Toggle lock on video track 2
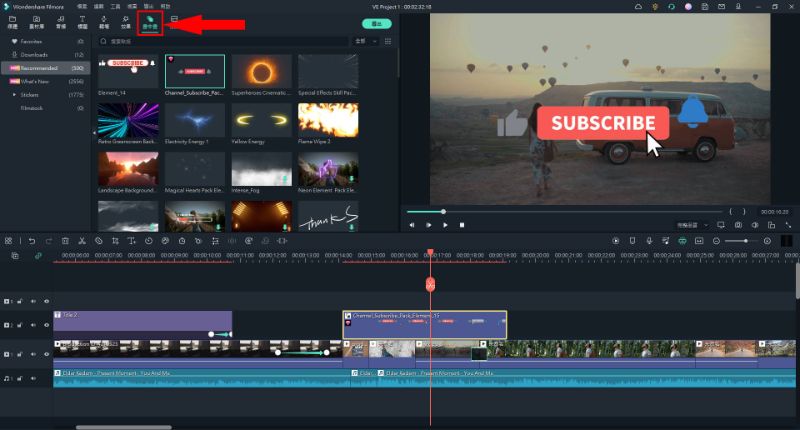800x430 pixels. [x=20, y=325]
